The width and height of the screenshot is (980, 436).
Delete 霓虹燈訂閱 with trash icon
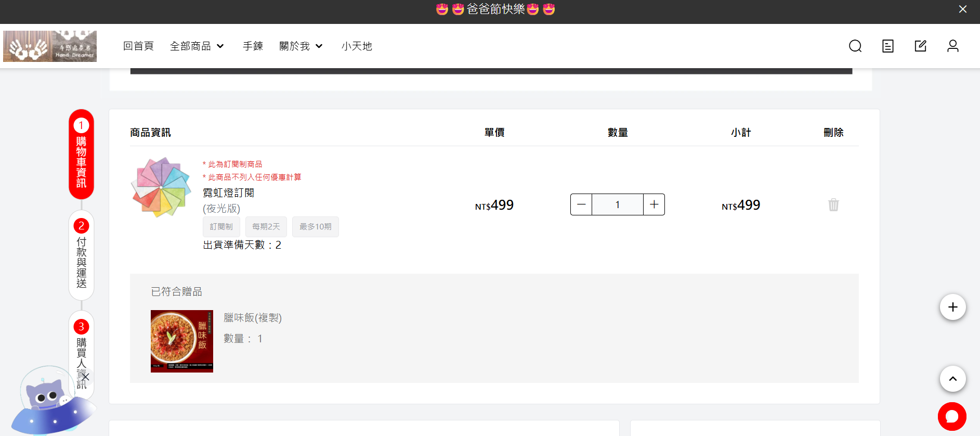[833, 204]
